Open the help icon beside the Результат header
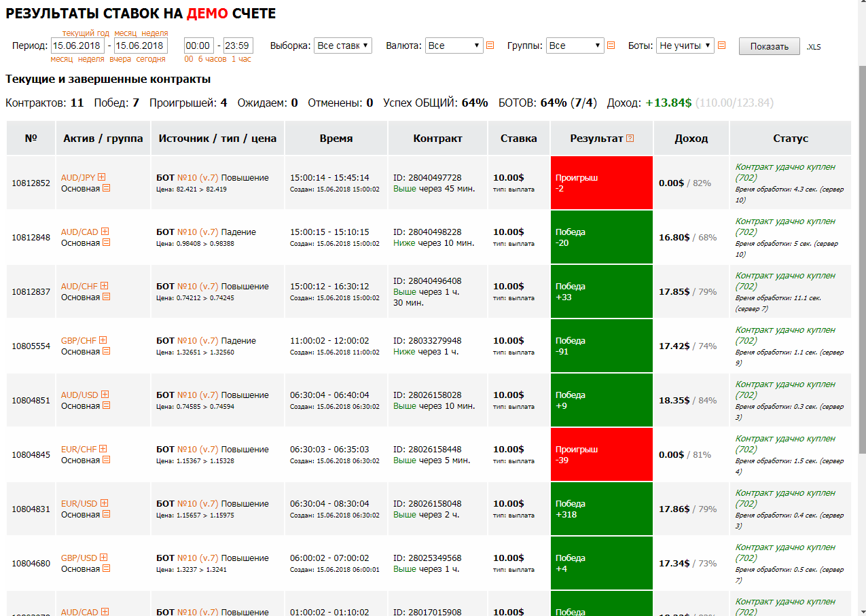Image resolution: width=866 pixels, height=616 pixels. click(630, 138)
